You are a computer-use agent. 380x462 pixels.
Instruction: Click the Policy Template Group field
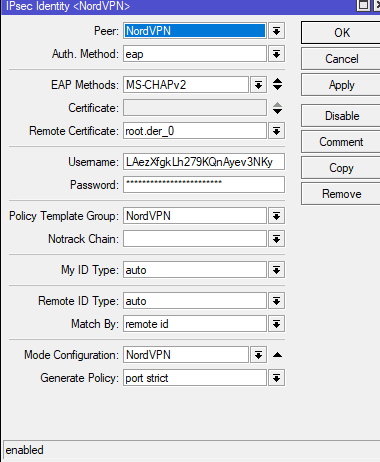coord(195,216)
